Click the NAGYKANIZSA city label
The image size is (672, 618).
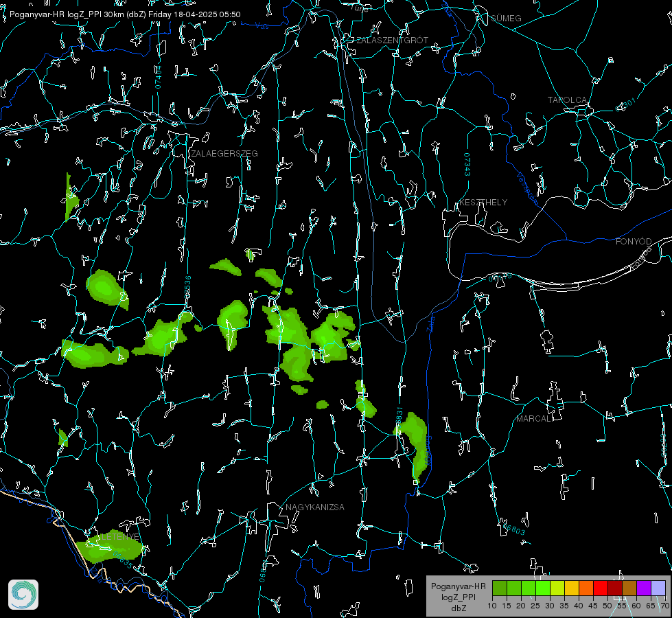(315, 507)
